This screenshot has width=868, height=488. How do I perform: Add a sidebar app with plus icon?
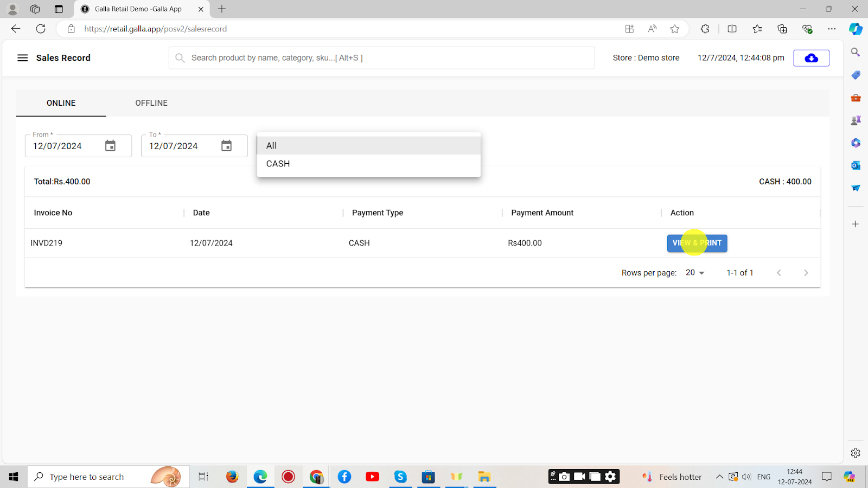pos(856,224)
